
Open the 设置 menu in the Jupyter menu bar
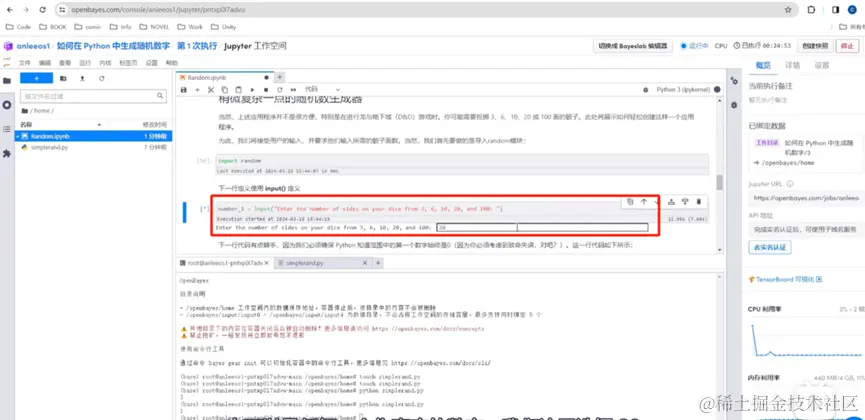click(x=152, y=63)
